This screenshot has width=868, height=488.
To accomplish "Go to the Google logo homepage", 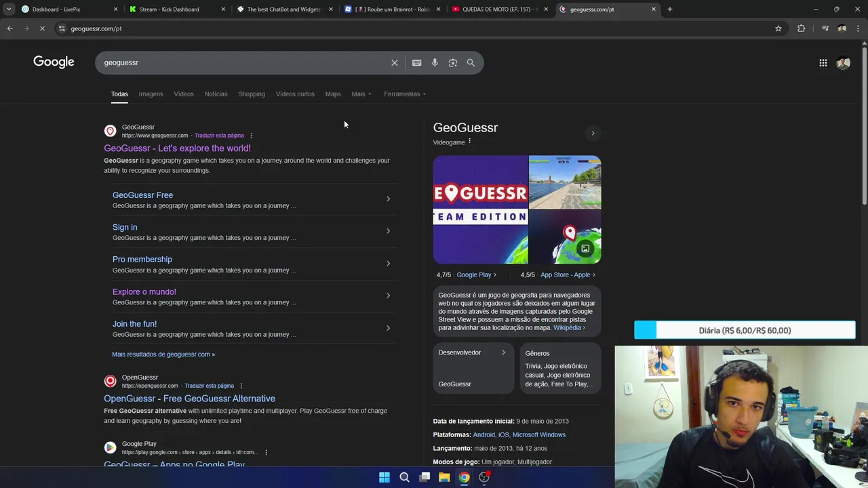I will point(54,62).
